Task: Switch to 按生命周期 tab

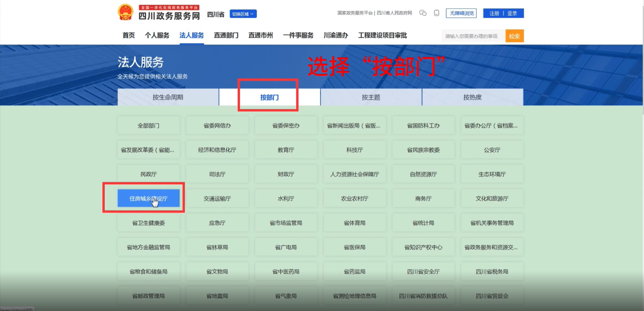Action: pyautogui.click(x=168, y=97)
